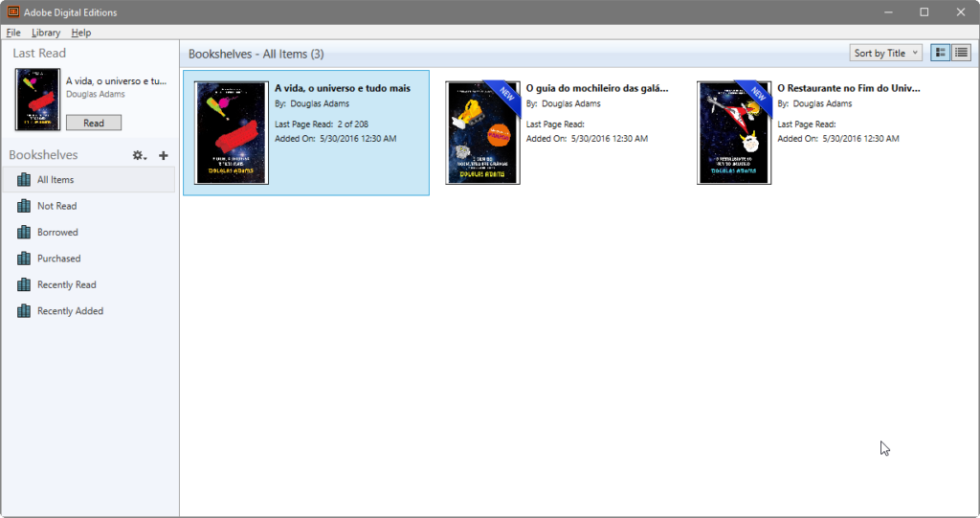The image size is (980, 518).
Task: Click the Adobe Digital Editions title bar icon
Action: coord(12,11)
